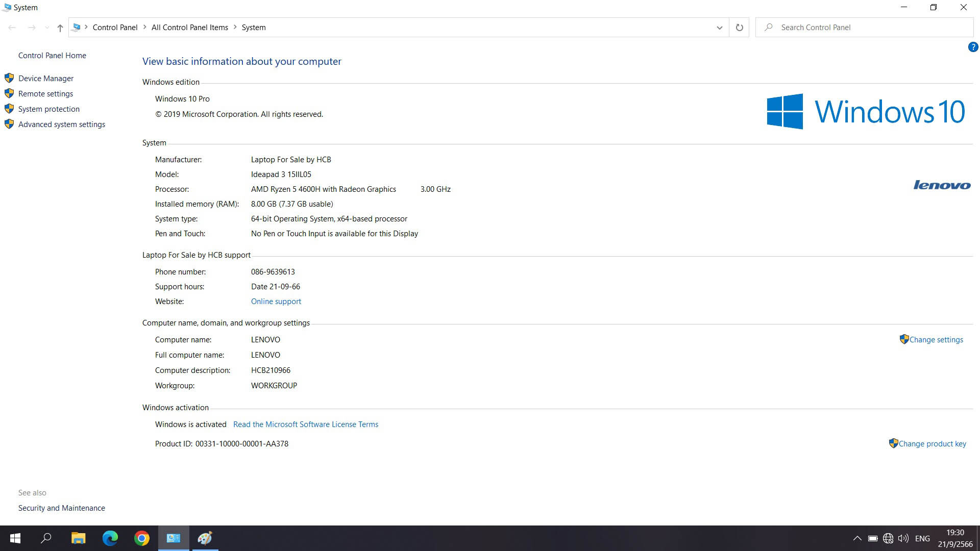Restore down the System window
The image size is (980, 551).
point(934,7)
